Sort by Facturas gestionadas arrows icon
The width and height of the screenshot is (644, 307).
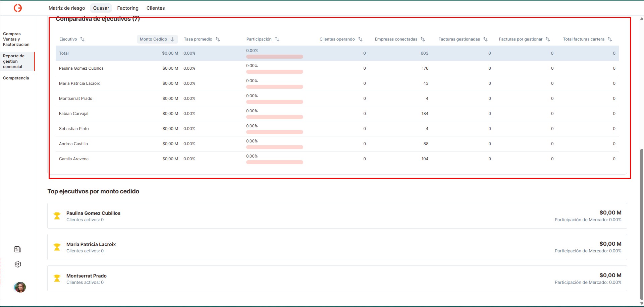pyautogui.click(x=485, y=39)
